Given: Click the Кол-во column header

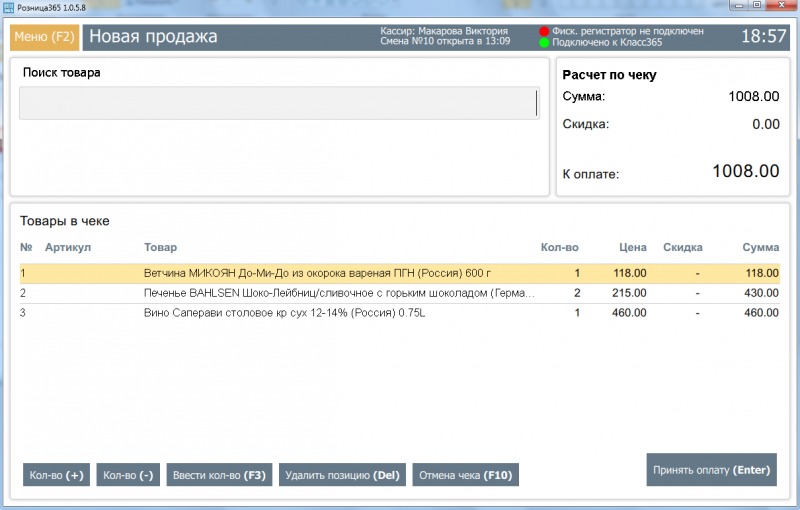Looking at the screenshot, I should click(559, 247).
